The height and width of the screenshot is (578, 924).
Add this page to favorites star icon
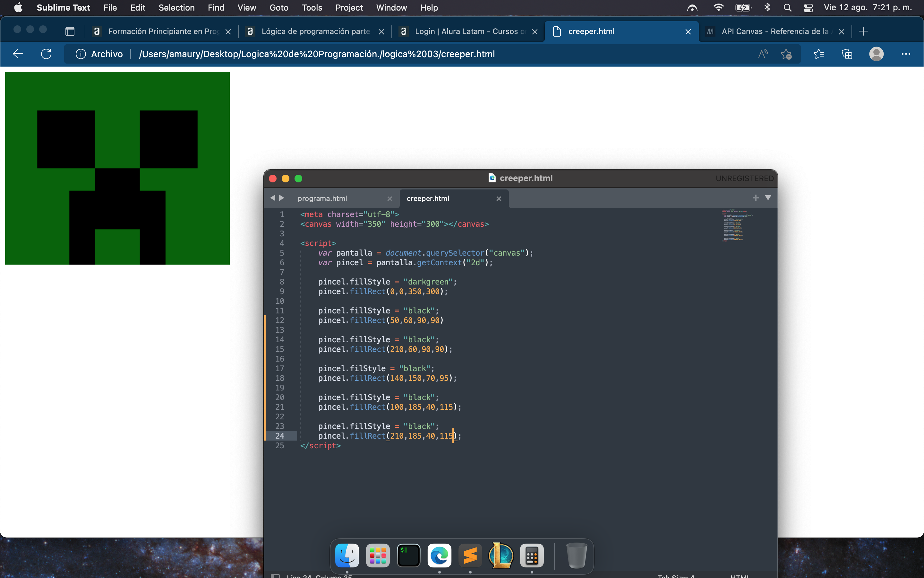[786, 54]
